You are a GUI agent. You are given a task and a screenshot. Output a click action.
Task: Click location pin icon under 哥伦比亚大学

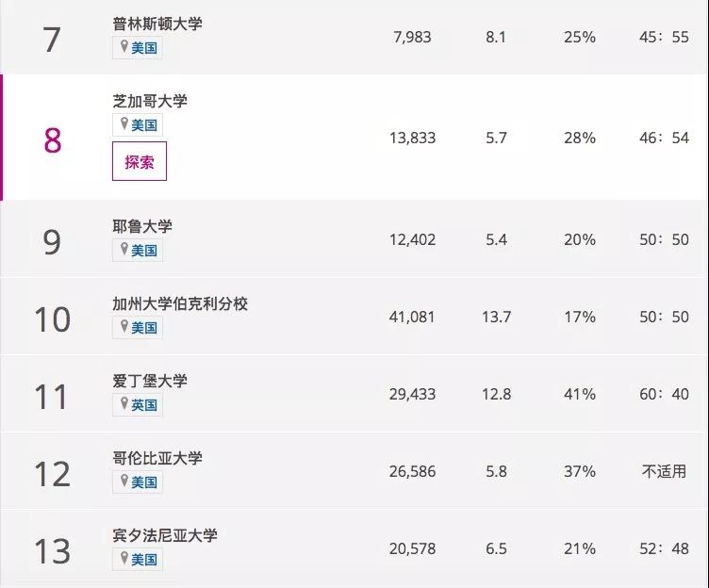pos(123,482)
